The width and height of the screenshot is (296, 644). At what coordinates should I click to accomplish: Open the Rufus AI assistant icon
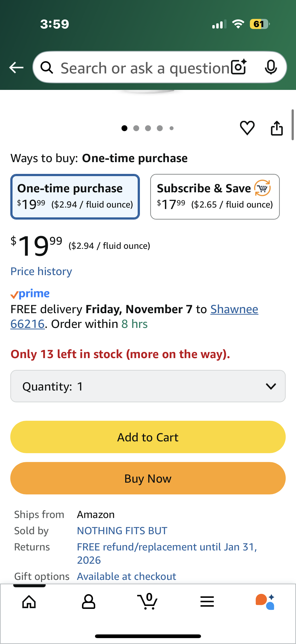[x=265, y=602]
